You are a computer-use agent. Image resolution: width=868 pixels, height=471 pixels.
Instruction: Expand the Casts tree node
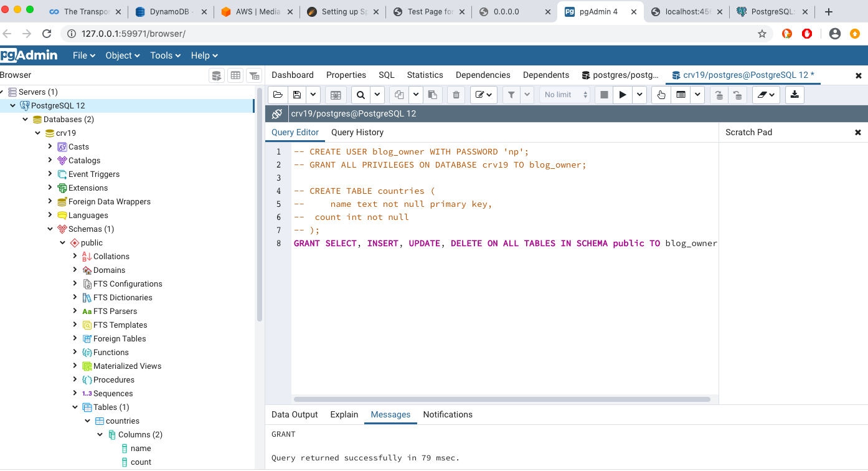(x=50, y=146)
